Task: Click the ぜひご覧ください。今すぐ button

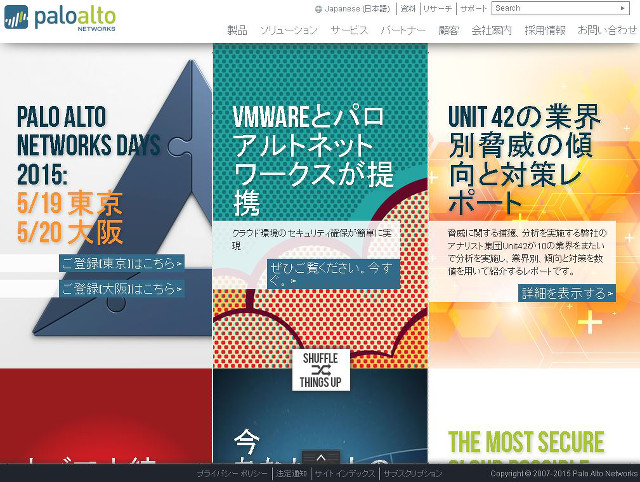Action: 333,274
